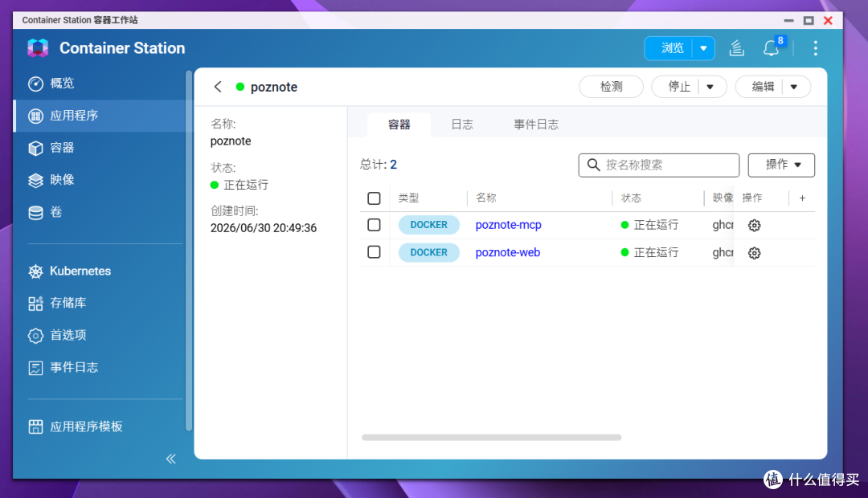The height and width of the screenshot is (498, 868).
Task: Open the three-dot more menu
Action: click(x=816, y=48)
